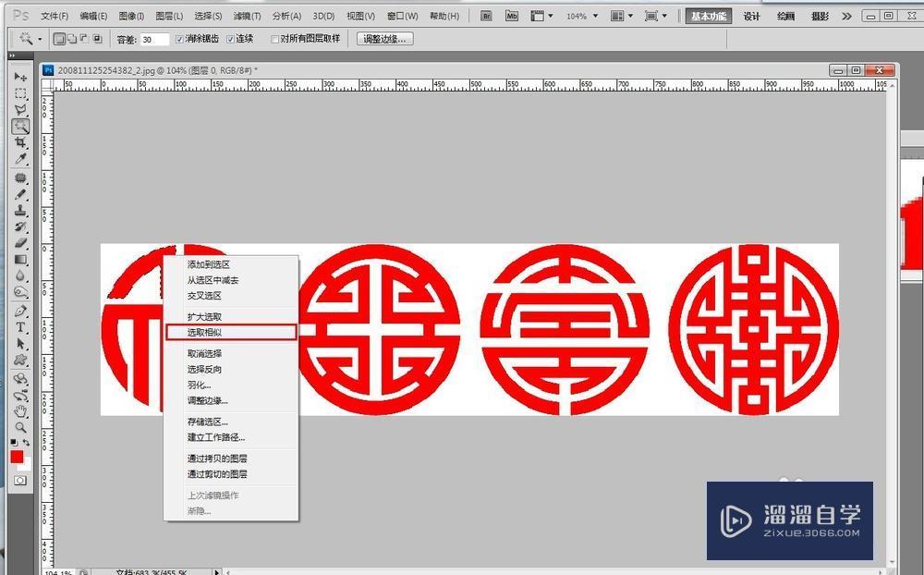Screen dimensions: 924x575
Task: Enable 对所有图层取样 checkbox
Action: [x=274, y=39]
